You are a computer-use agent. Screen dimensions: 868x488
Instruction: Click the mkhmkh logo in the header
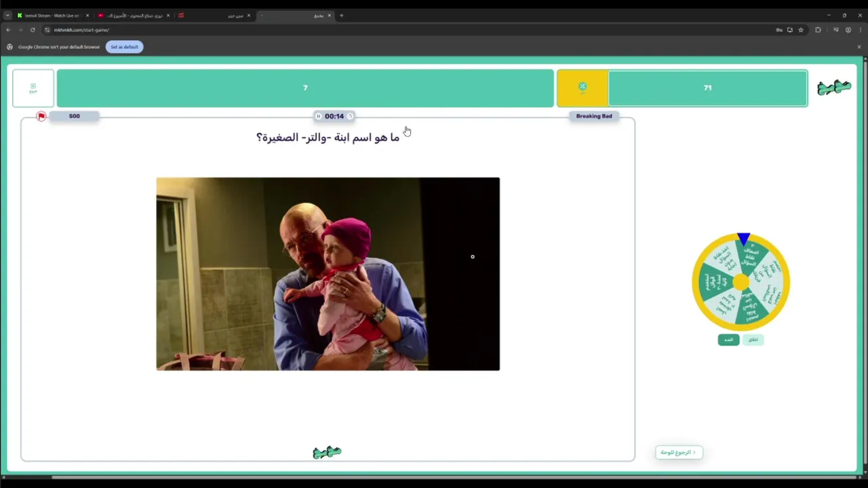coord(834,87)
